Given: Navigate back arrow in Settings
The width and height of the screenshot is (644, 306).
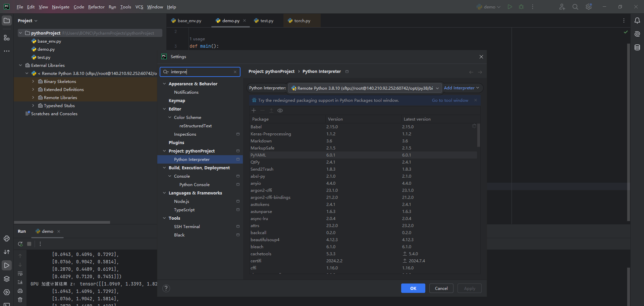Looking at the screenshot, I should tap(471, 72).
